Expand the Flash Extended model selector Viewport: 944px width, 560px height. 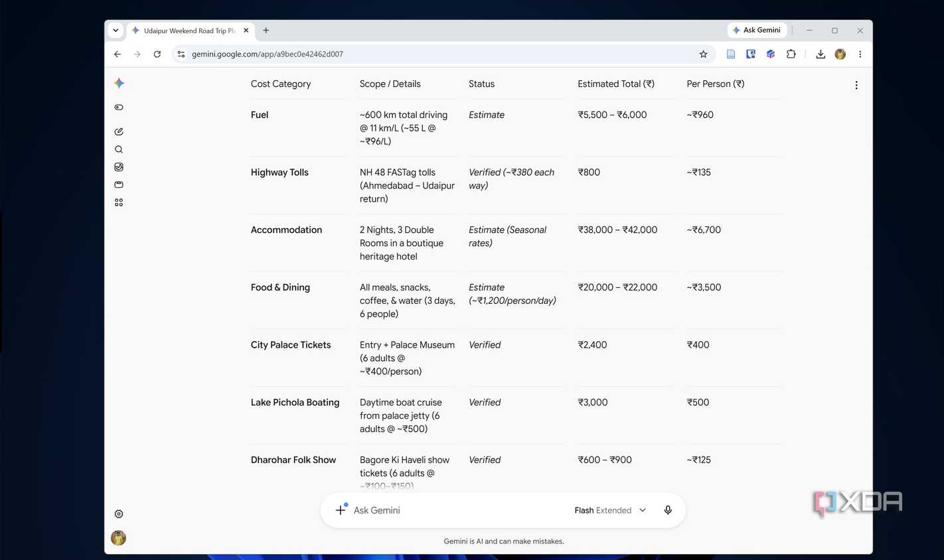(610, 510)
